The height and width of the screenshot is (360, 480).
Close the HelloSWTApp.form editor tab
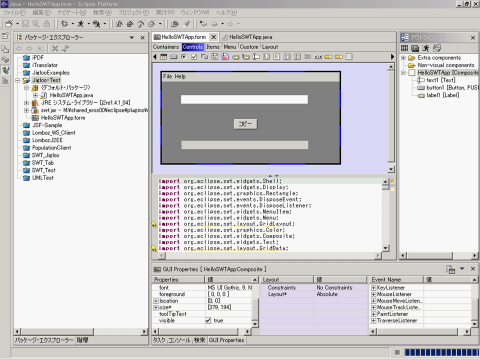click(x=214, y=37)
